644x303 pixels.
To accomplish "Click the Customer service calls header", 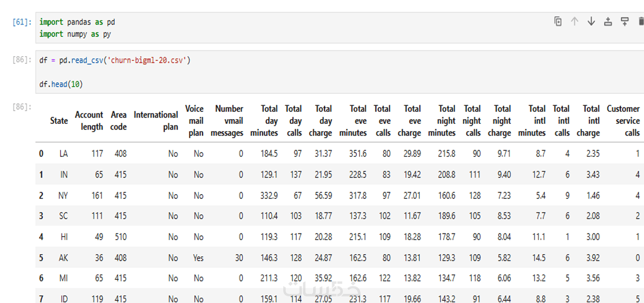I will pos(623,121).
